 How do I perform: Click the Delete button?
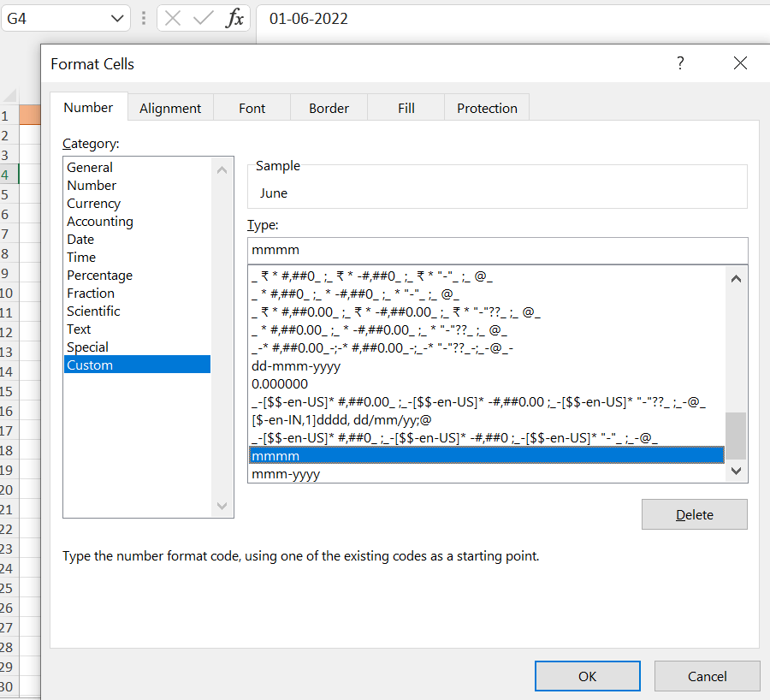tap(695, 514)
